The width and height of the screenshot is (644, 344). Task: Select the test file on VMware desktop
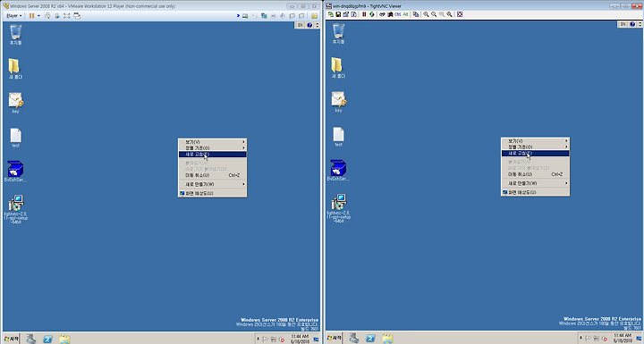[15, 138]
